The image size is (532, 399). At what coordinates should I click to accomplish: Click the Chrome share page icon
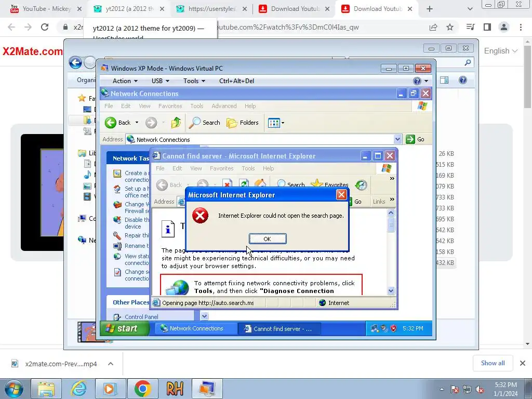pyautogui.click(x=433, y=27)
